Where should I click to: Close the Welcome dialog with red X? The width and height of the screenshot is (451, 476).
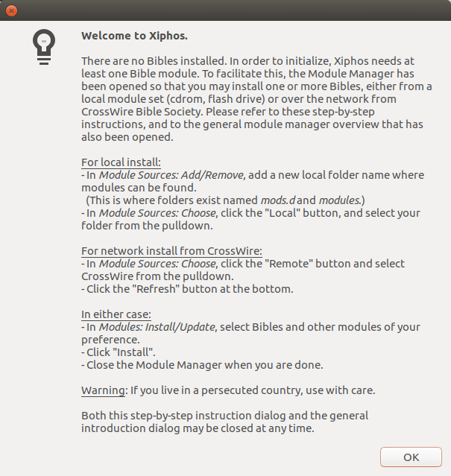(x=11, y=11)
